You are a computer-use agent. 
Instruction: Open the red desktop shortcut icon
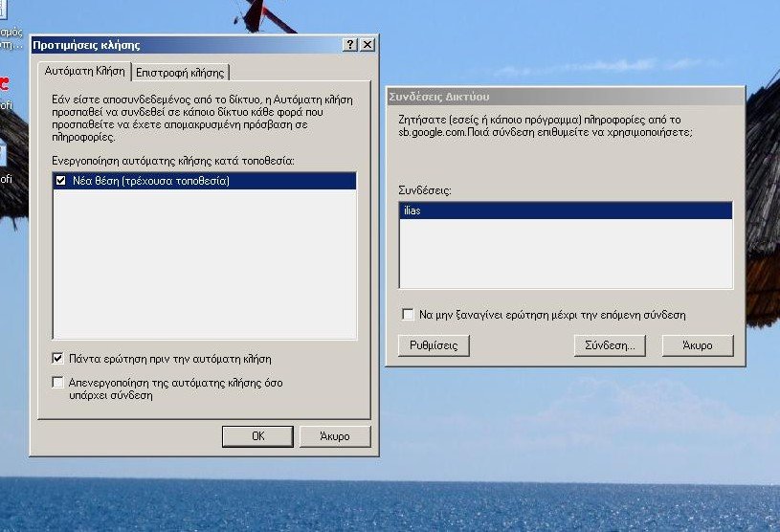click(x=4, y=82)
